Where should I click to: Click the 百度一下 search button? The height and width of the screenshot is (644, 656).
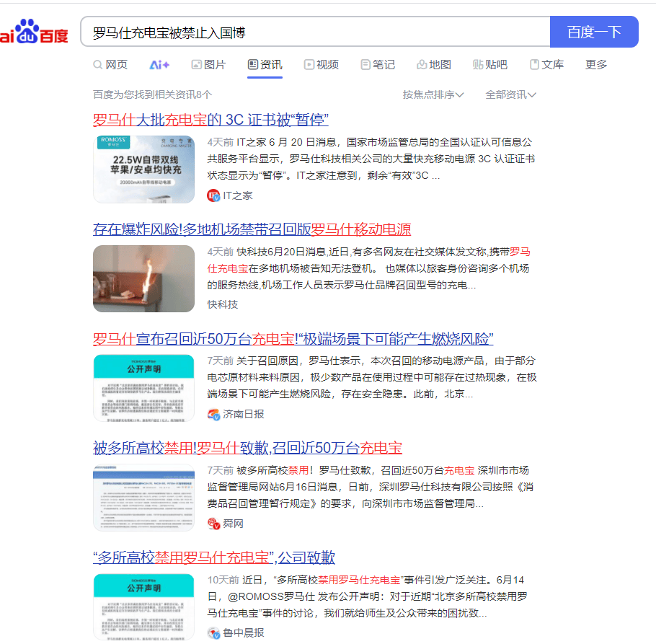click(x=594, y=32)
